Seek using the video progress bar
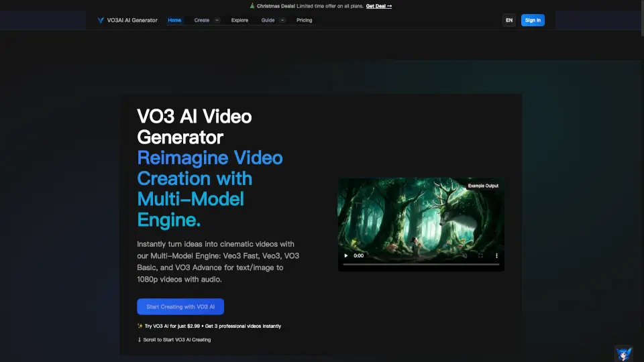This screenshot has width=644, height=362. tap(421, 265)
